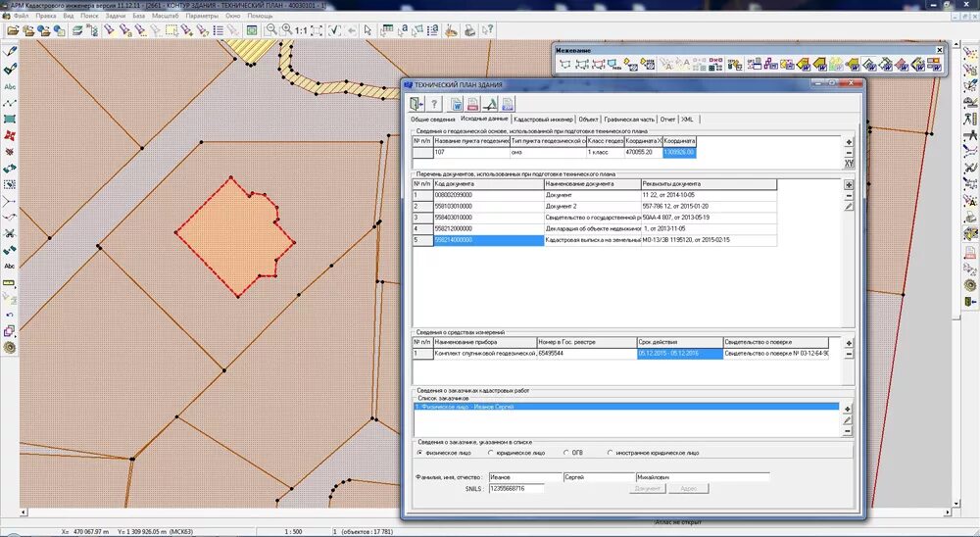Open the Правка menu
The height and width of the screenshot is (537, 980).
(x=46, y=16)
